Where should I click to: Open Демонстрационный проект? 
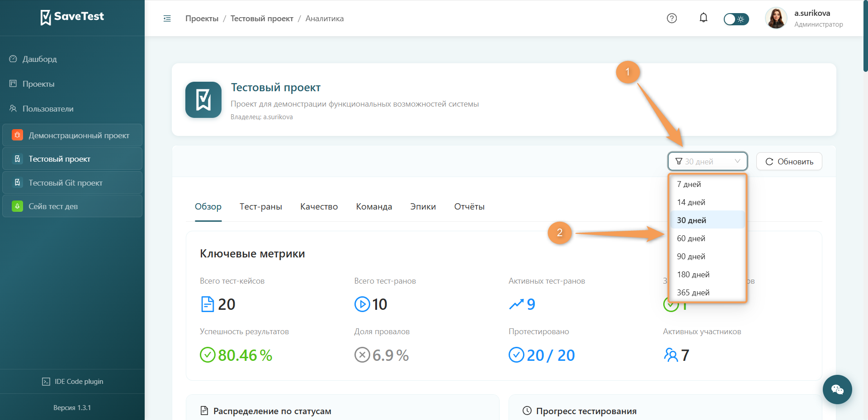(72, 135)
